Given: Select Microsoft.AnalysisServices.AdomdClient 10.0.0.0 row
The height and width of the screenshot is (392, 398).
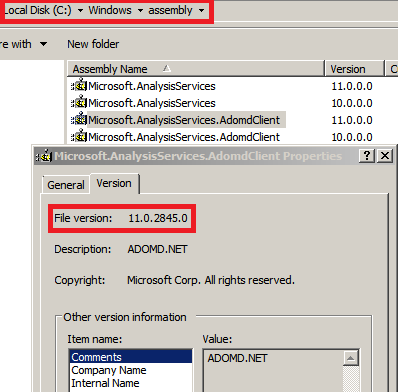Looking at the screenshot, I should pos(184,137).
